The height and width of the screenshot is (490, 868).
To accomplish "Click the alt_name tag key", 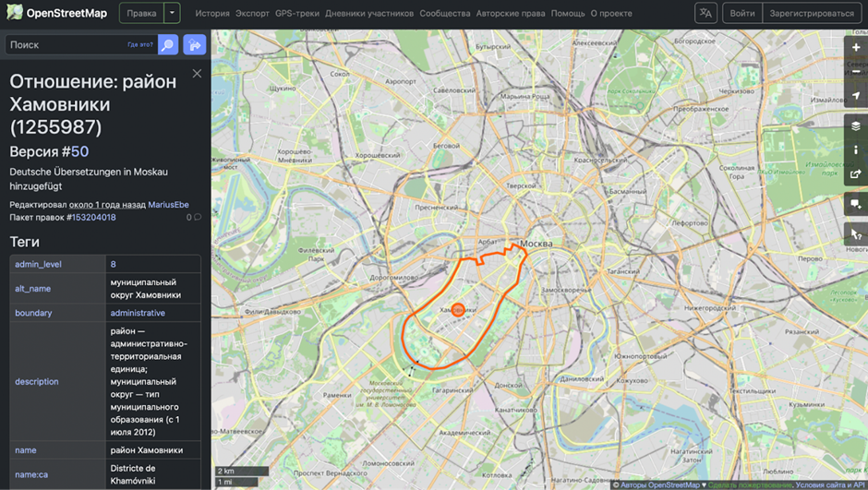I will point(32,289).
